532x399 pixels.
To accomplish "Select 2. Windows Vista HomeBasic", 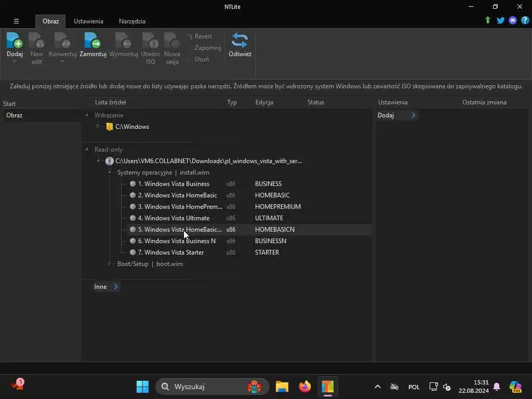I will coord(178,195).
